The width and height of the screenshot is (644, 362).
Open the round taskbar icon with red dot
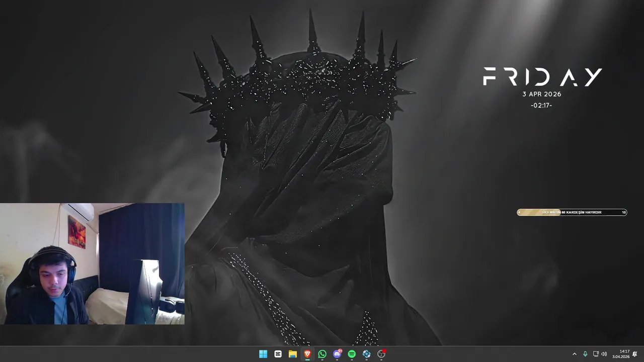[x=381, y=354]
